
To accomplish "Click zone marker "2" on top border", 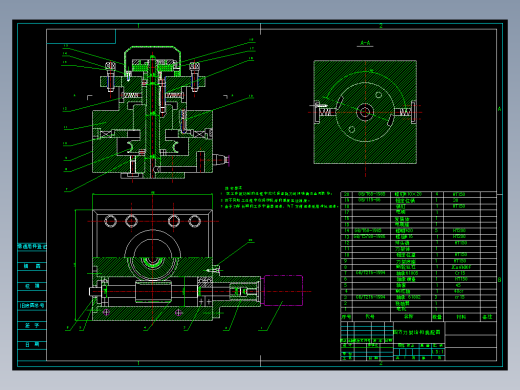I will tap(381, 26).
